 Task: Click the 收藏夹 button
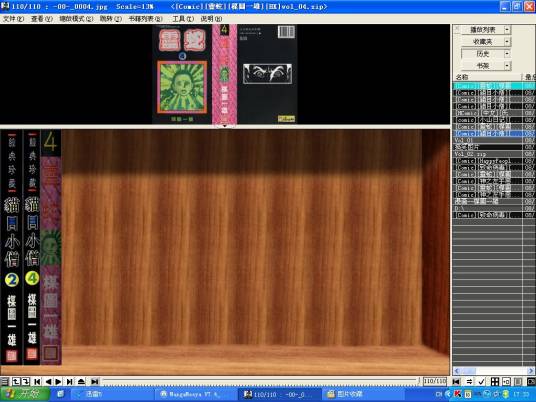(482, 42)
